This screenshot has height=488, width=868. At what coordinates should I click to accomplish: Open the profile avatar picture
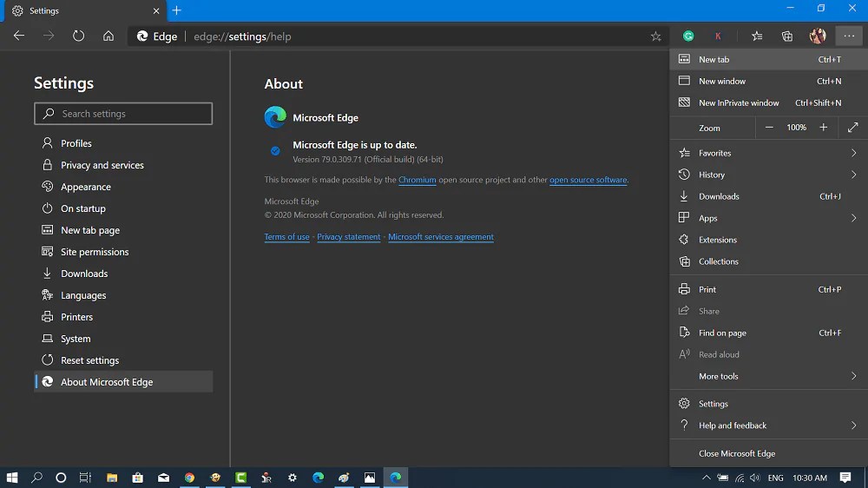818,36
